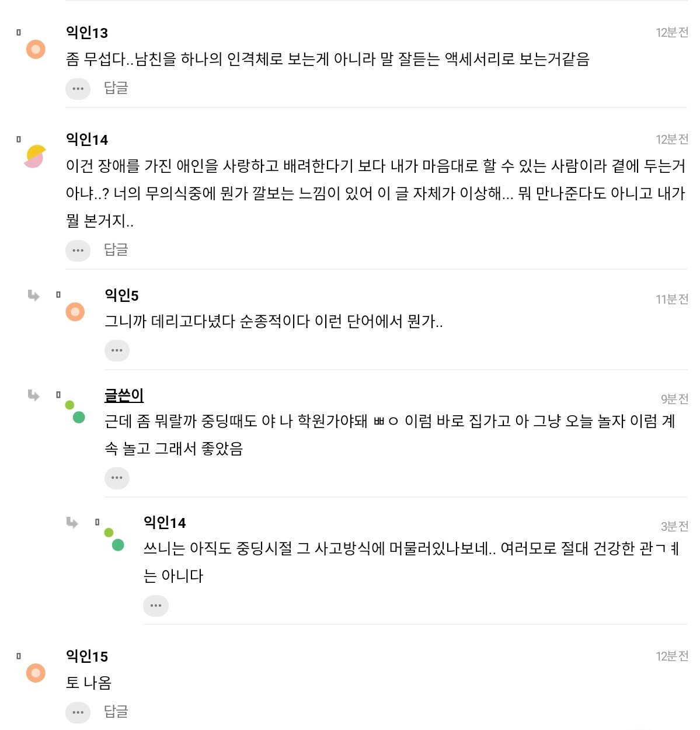Click the reply arrow icon beside 익인5's comment
The height and width of the screenshot is (730, 700).
click(33, 296)
